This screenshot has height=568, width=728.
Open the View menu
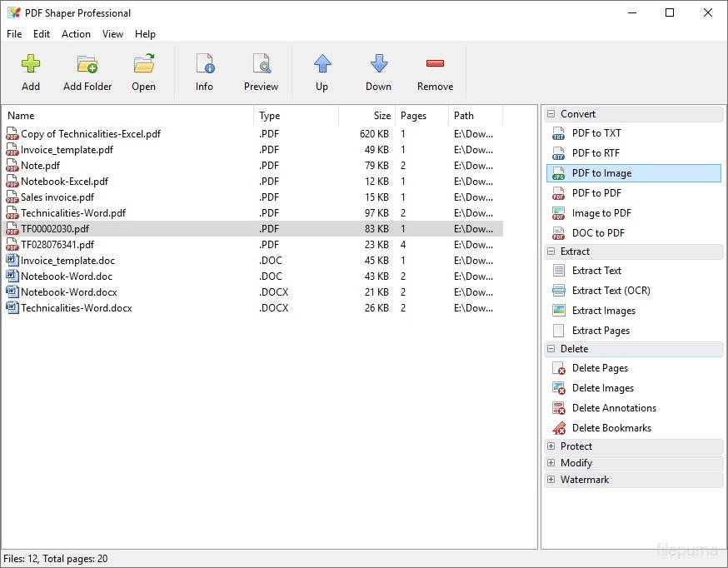[112, 34]
